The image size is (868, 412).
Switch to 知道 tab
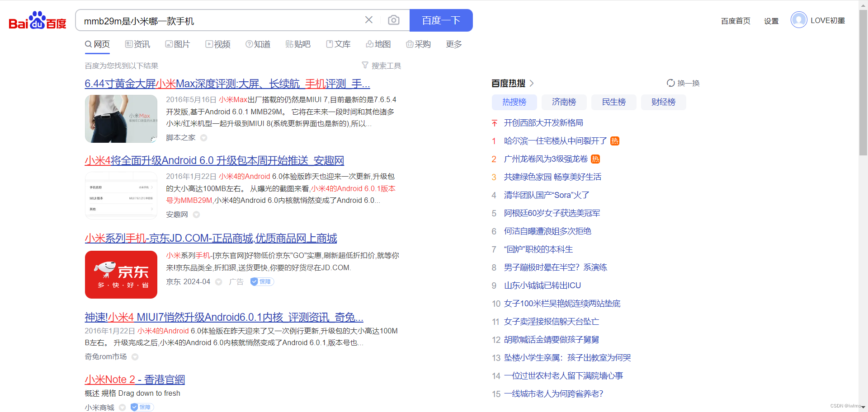pos(258,44)
